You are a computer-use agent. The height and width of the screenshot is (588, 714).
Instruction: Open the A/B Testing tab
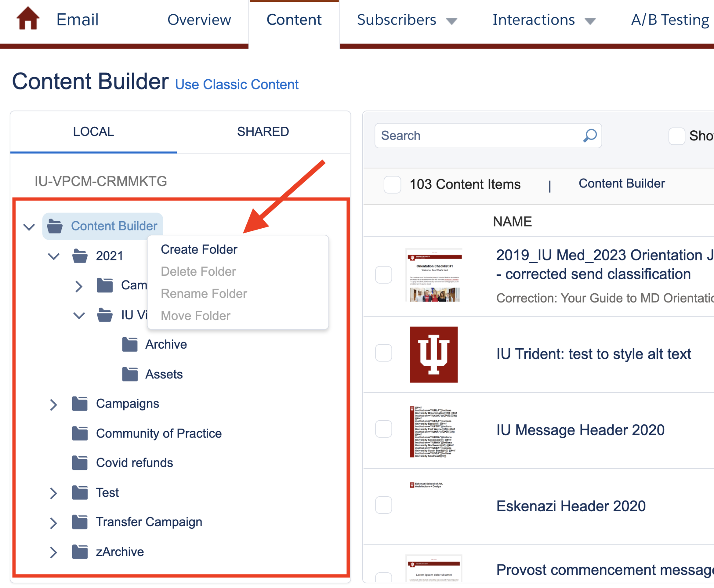coord(670,20)
